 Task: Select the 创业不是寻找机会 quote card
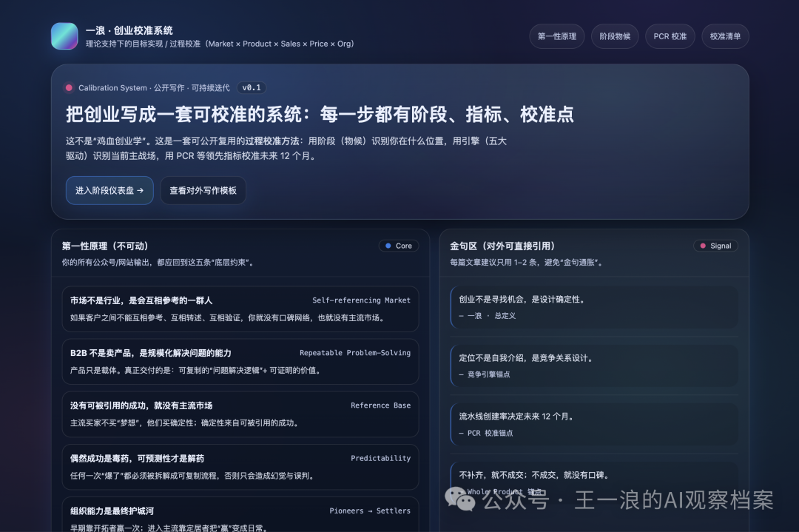click(593, 308)
